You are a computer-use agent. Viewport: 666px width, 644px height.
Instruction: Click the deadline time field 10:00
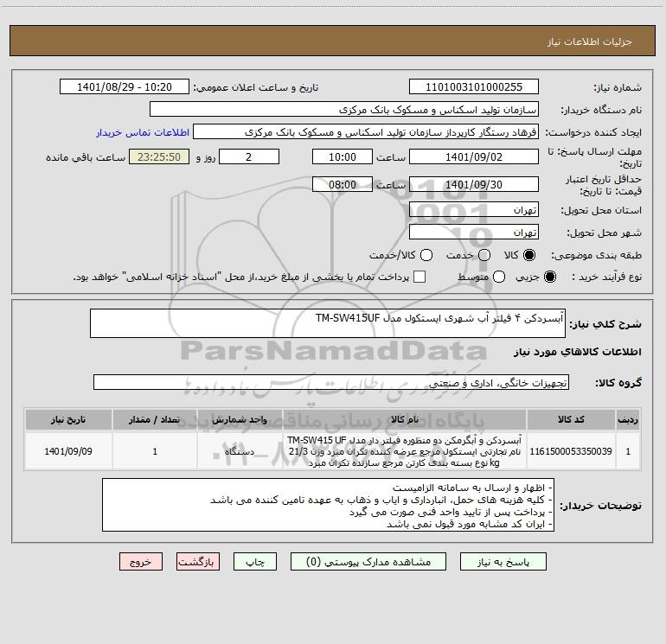(x=343, y=156)
